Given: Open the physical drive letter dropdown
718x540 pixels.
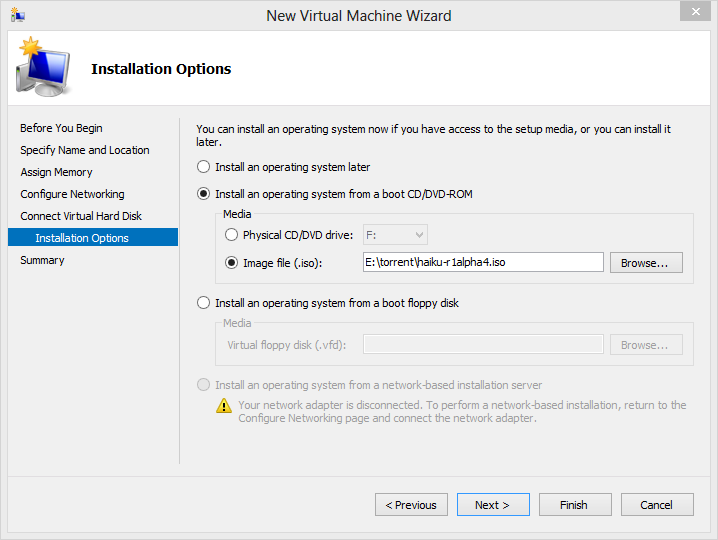Looking at the screenshot, I should point(395,235).
